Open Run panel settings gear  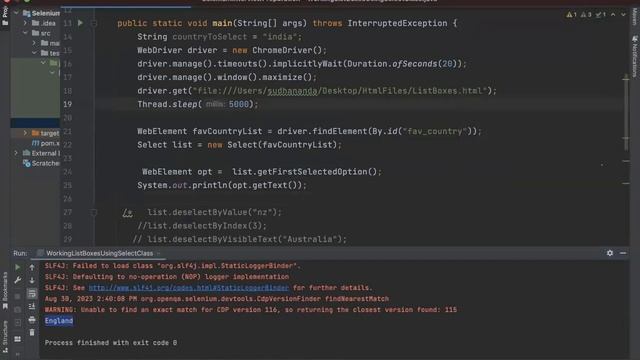tap(610, 253)
